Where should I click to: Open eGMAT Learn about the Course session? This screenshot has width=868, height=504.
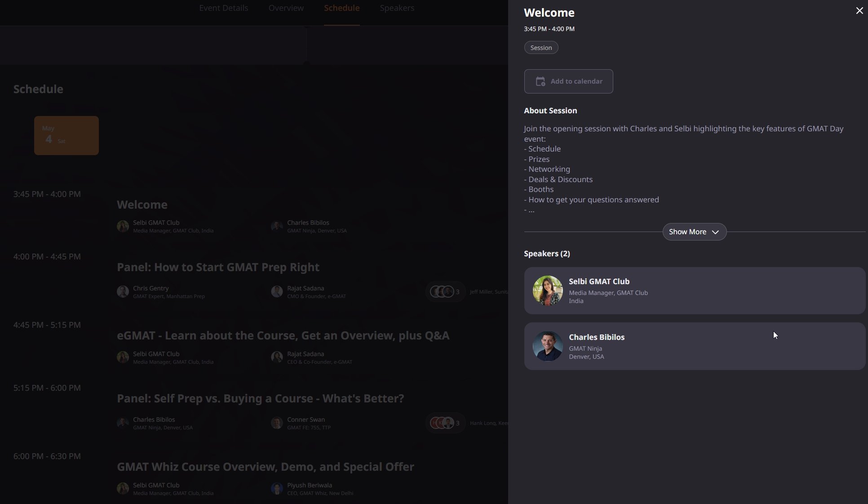coord(283,335)
